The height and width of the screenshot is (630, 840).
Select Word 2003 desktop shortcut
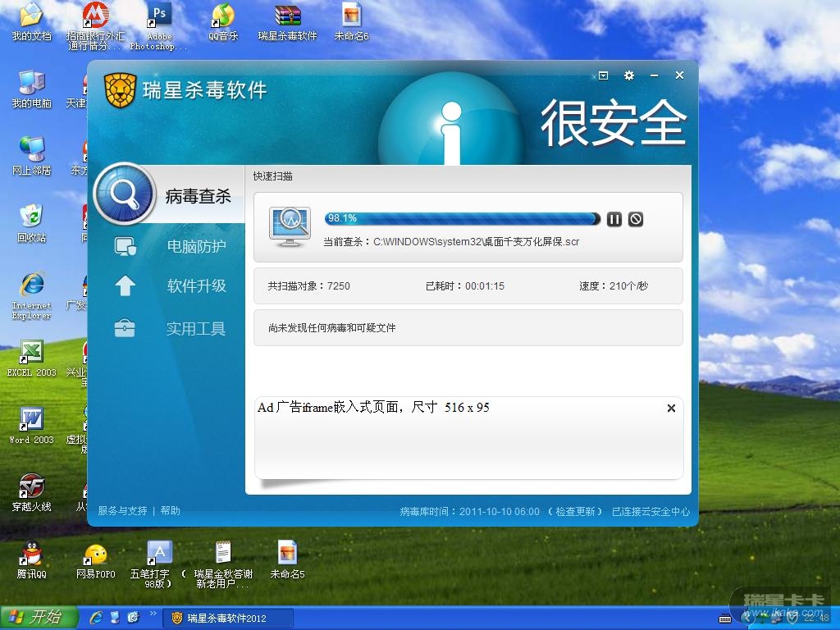pyautogui.click(x=32, y=426)
